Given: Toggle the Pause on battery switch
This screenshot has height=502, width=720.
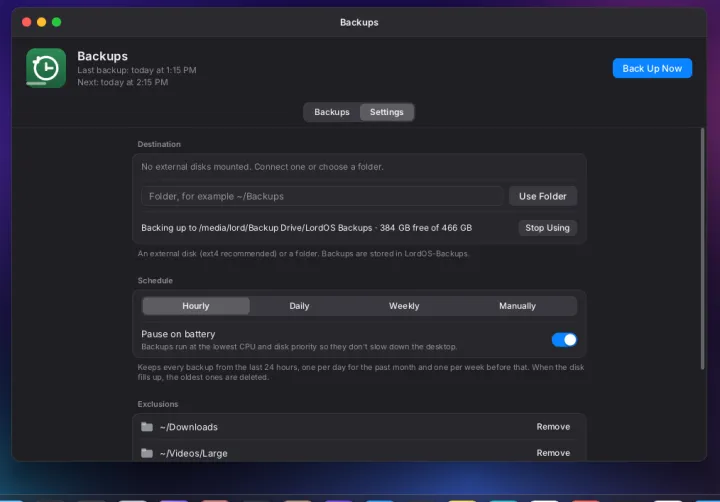Looking at the screenshot, I should coord(564,339).
